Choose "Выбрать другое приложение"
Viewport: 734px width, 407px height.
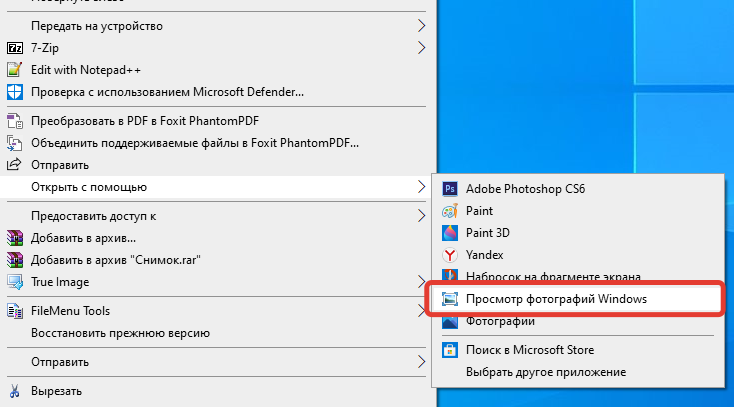click(x=546, y=372)
